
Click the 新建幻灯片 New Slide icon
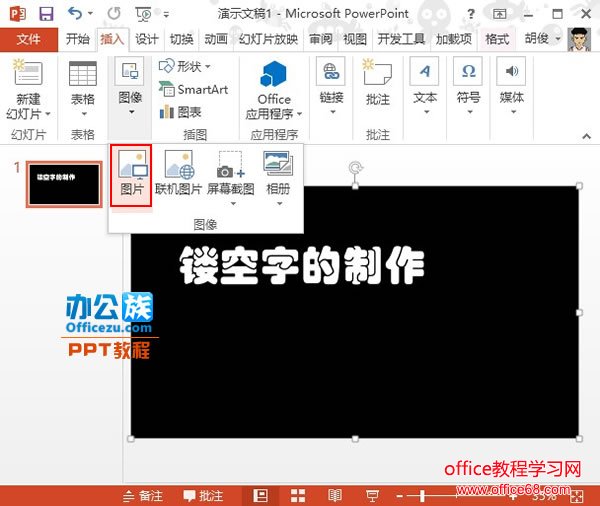click(x=28, y=72)
